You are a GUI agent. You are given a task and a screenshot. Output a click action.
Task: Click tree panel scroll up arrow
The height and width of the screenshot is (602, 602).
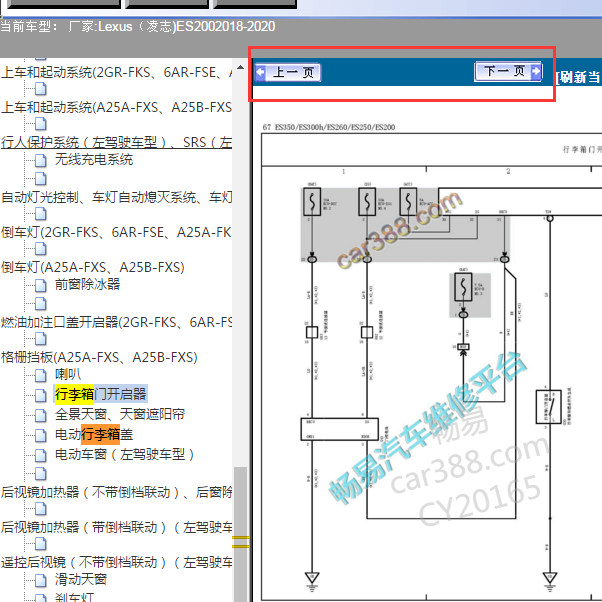(x=240, y=67)
